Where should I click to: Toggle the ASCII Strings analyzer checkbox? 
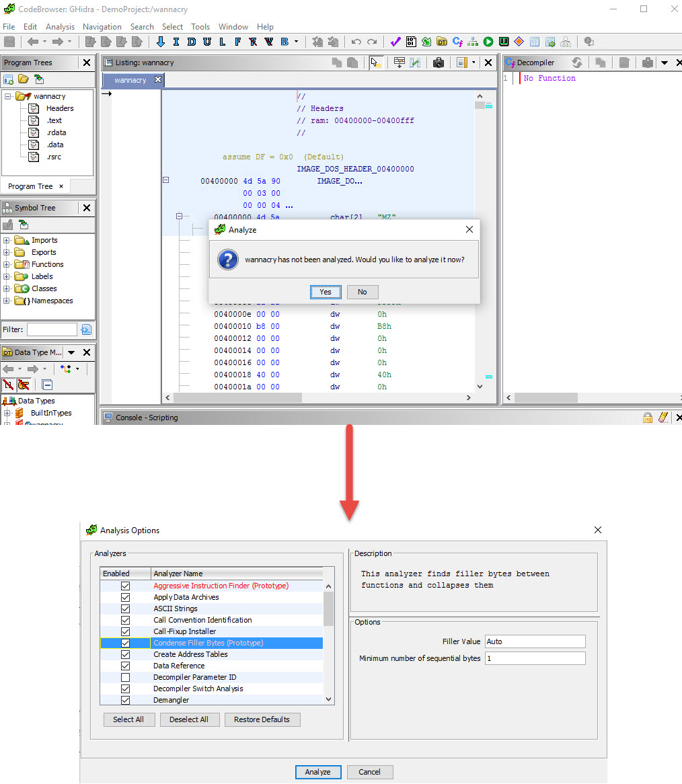click(126, 609)
